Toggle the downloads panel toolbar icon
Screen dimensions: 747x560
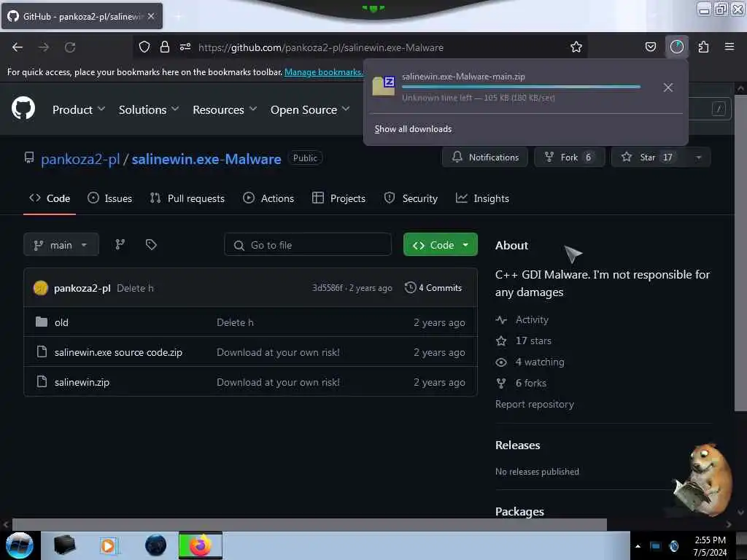[x=676, y=47]
